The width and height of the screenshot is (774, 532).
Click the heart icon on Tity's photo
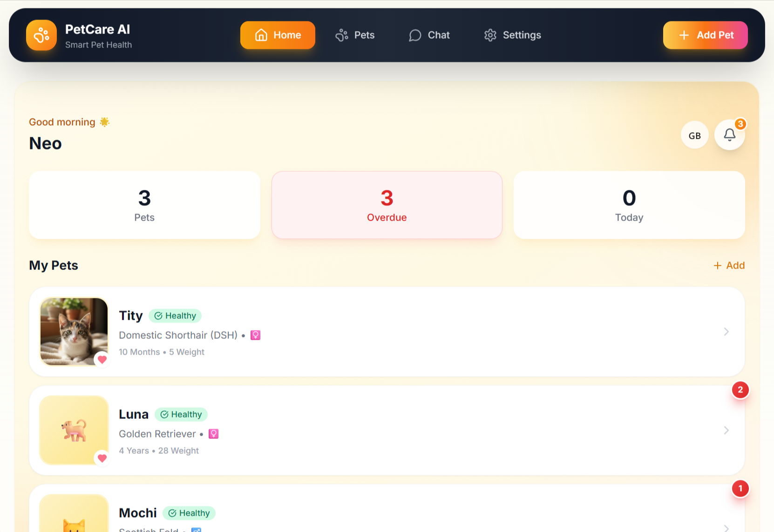coord(102,359)
